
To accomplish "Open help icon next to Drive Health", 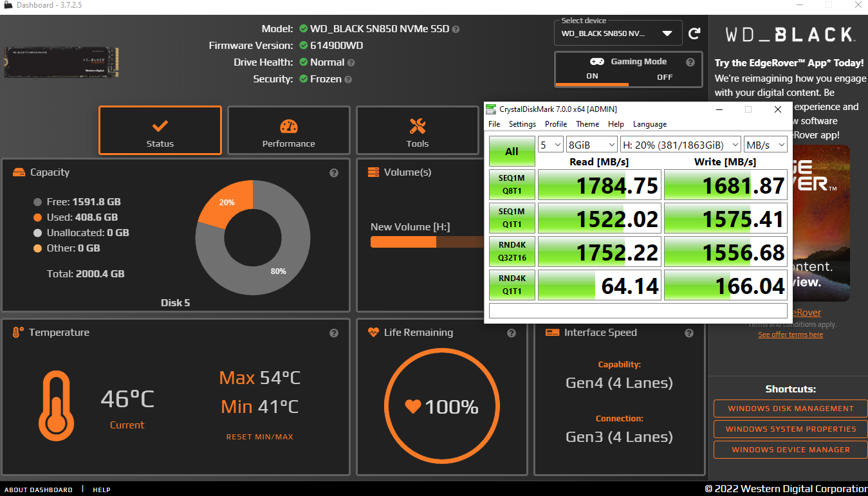I will click(x=351, y=62).
